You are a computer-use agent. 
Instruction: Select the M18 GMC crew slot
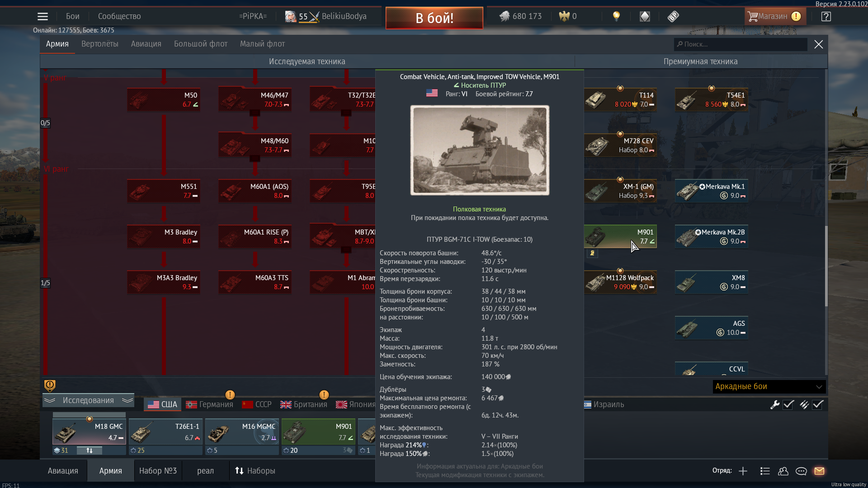coord(89,432)
